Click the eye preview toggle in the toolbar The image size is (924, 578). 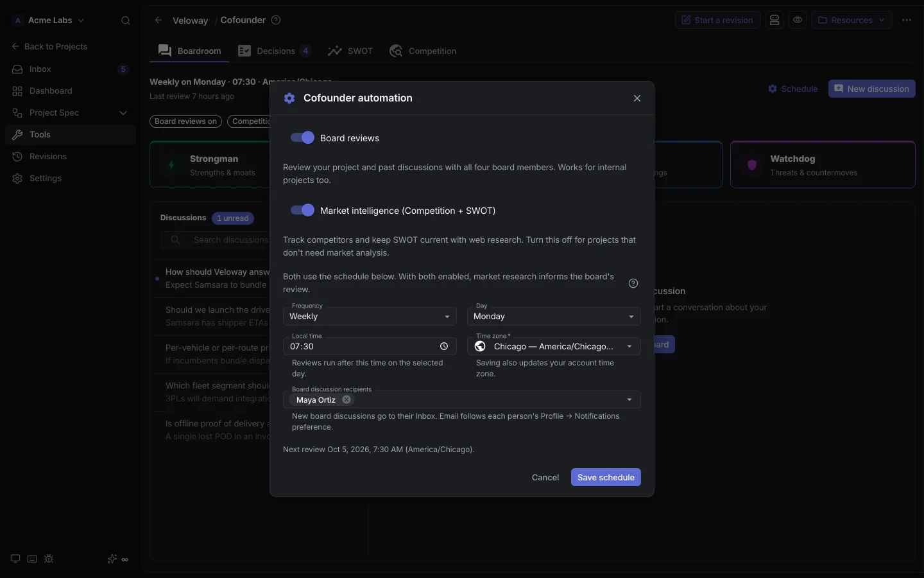(798, 20)
